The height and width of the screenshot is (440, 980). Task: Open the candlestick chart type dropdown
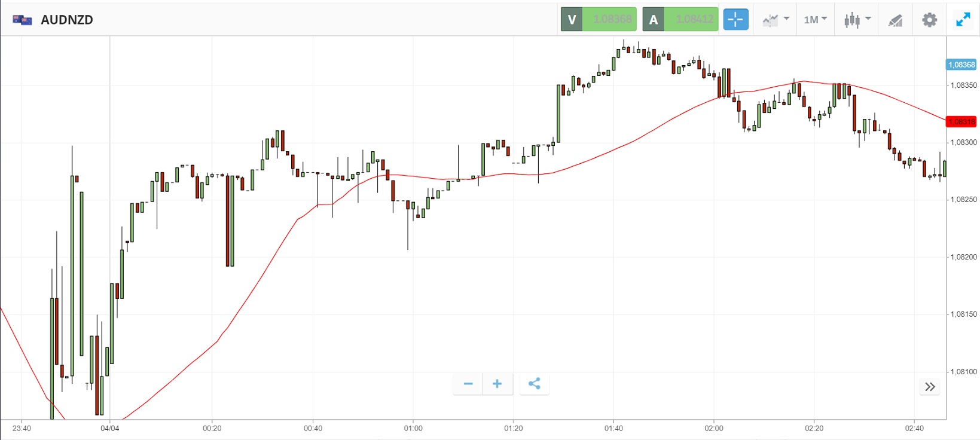click(857, 20)
